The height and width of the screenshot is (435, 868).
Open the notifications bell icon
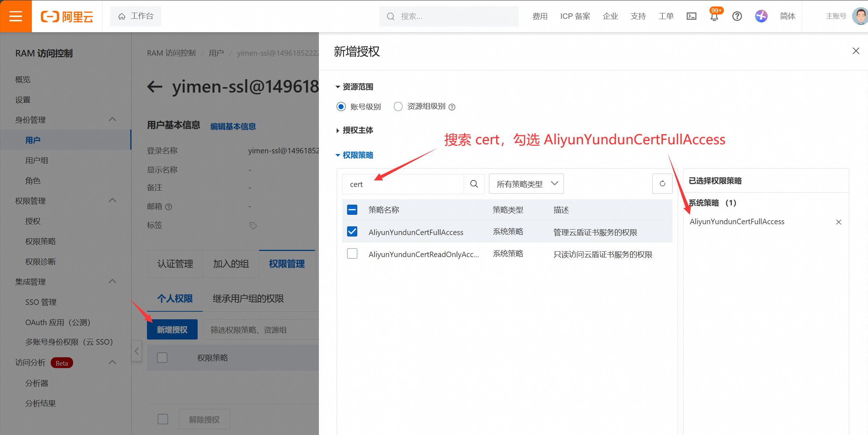714,17
